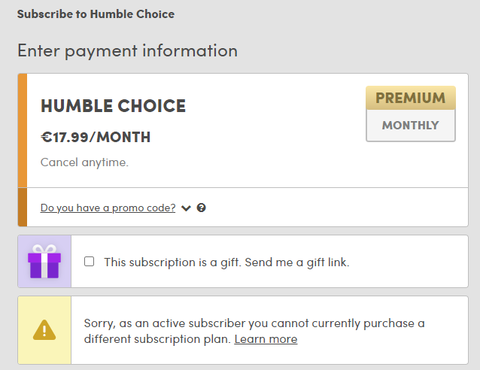This screenshot has height=370, width=480.
Task: Select the MONTHLY billing label
Action: [x=411, y=125]
